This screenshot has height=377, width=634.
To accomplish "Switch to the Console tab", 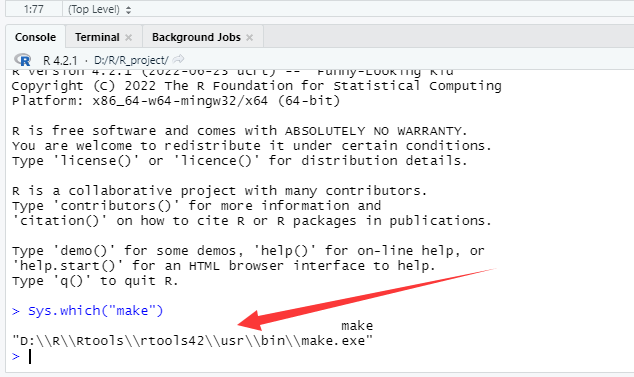I will 35,37.
